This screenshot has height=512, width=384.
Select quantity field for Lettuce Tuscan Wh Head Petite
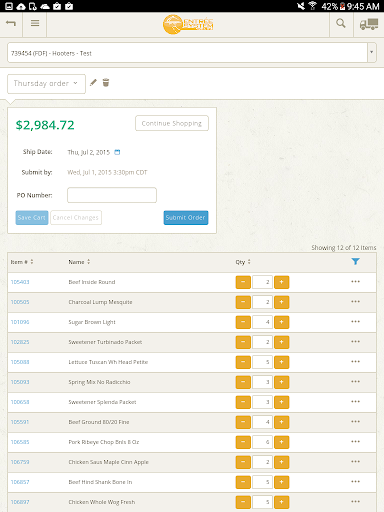pyautogui.click(x=262, y=362)
